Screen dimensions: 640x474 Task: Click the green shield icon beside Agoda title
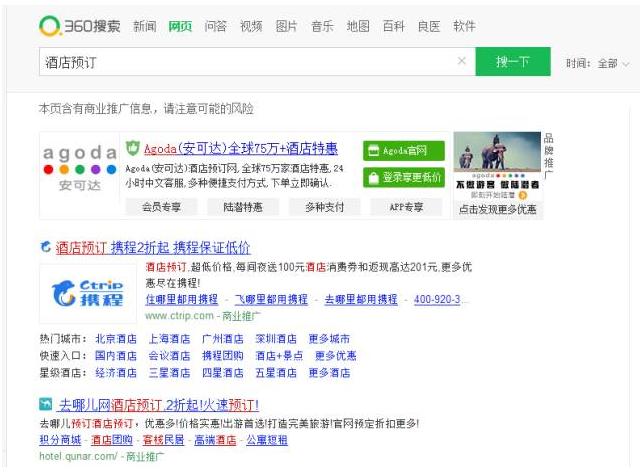[x=132, y=148]
